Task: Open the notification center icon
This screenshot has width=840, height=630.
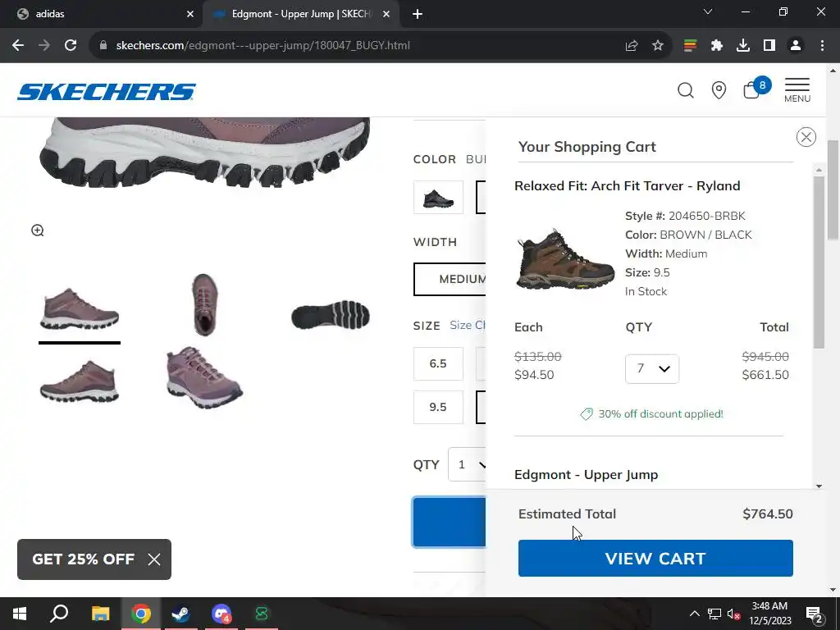Action: point(814,614)
